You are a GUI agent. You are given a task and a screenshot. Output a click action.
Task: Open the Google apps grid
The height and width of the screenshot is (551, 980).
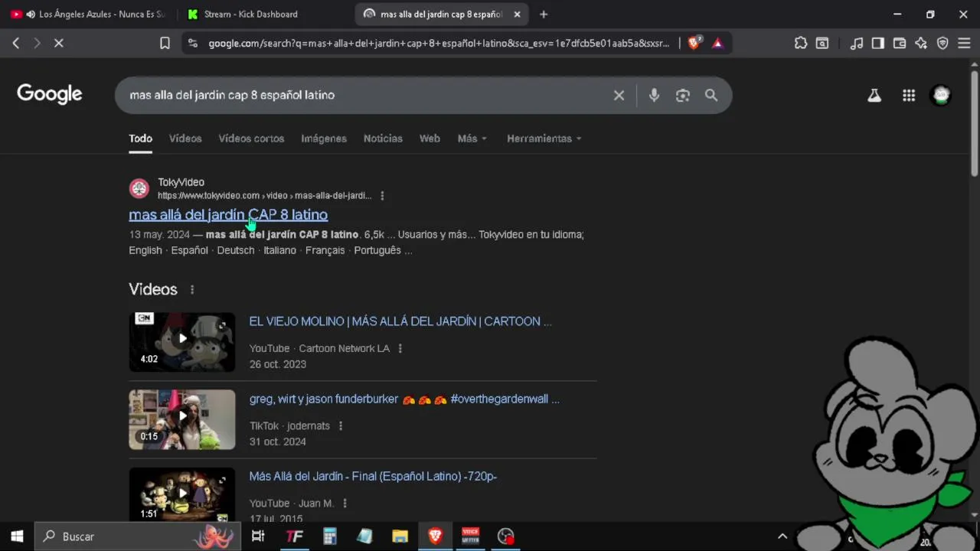(x=909, y=96)
